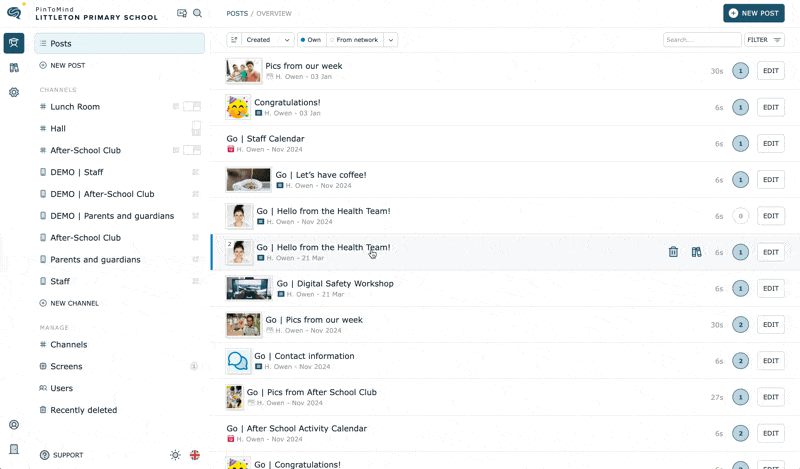Image resolution: width=800 pixels, height=469 pixels.
Task: Open the Contact information chat bubble thumbnail
Action: 238,361
